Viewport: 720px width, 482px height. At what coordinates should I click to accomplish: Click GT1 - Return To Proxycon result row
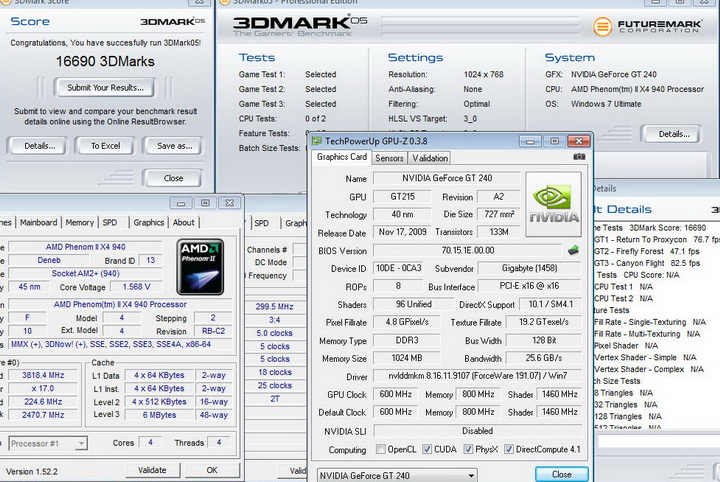point(657,239)
